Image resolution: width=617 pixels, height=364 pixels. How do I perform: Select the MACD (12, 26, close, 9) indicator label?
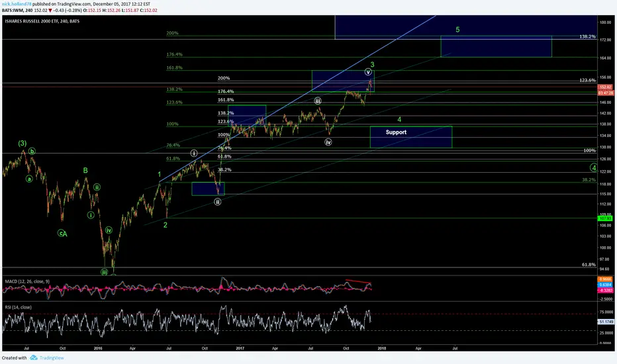[27, 281]
